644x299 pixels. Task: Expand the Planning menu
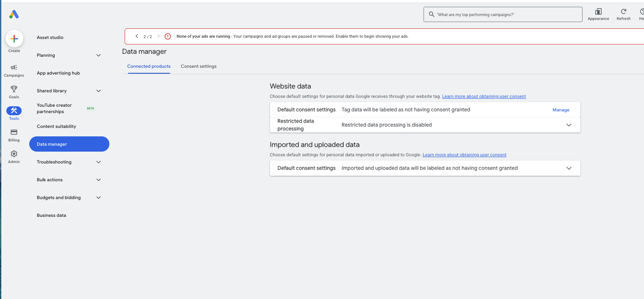tap(99, 55)
